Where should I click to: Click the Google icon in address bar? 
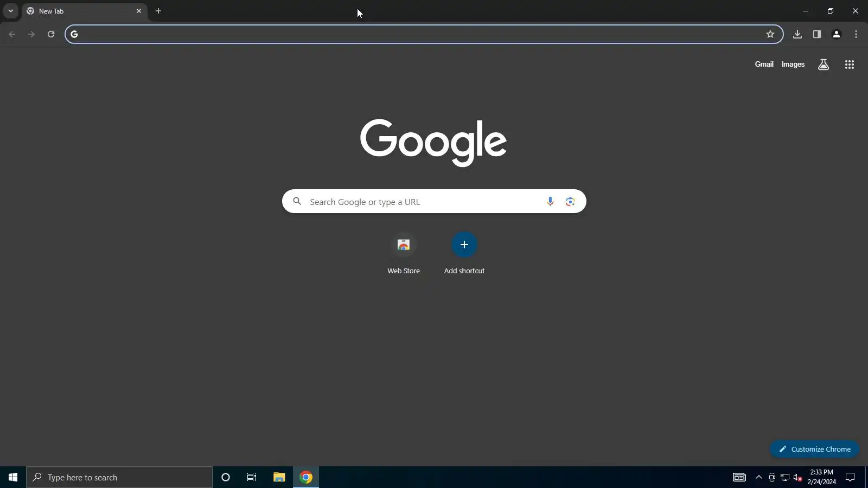coord(74,34)
